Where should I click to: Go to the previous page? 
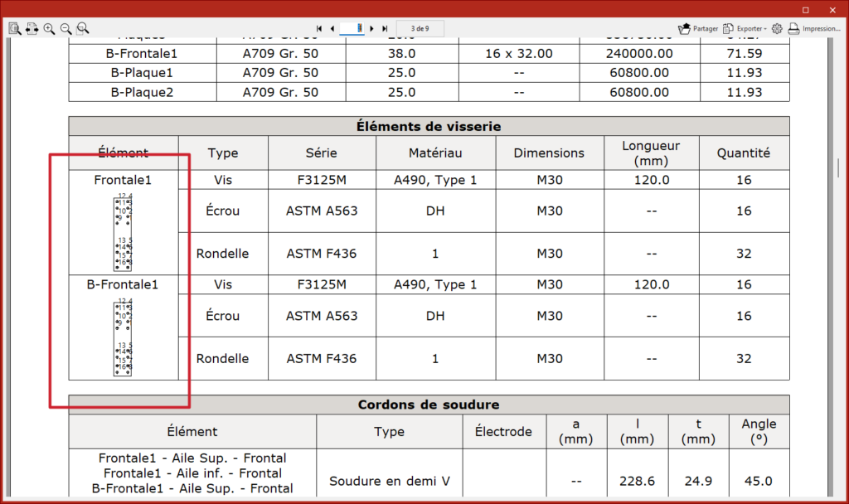(332, 29)
